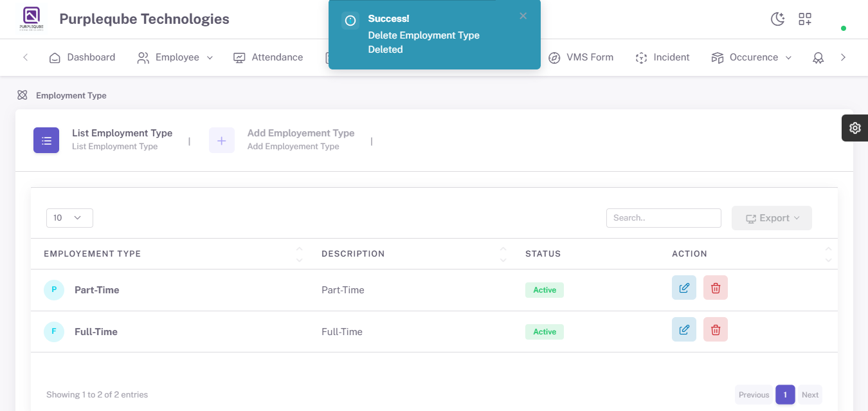Delete the Part-Time employment type
868x411 pixels.
[716, 288]
